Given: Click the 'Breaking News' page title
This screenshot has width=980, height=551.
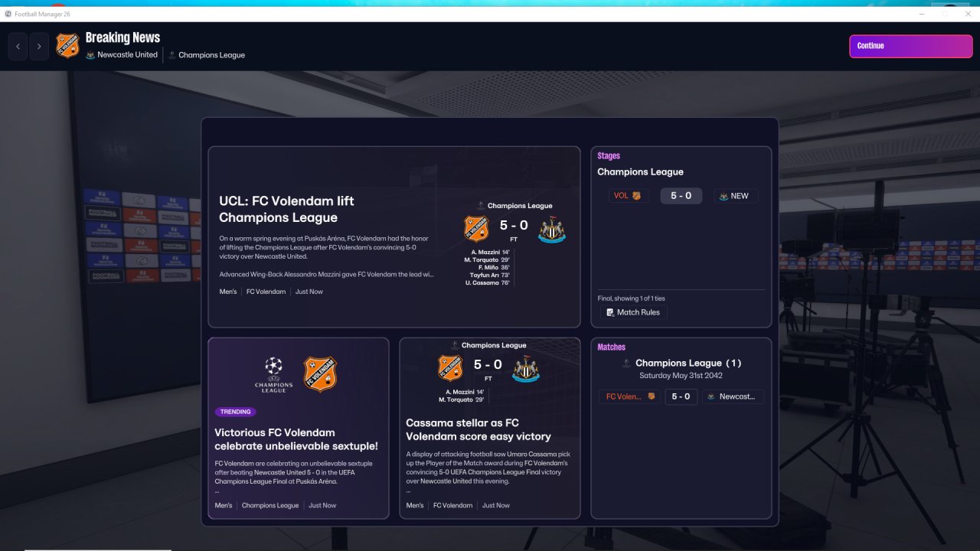Looking at the screenshot, I should [x=122, y=37].
